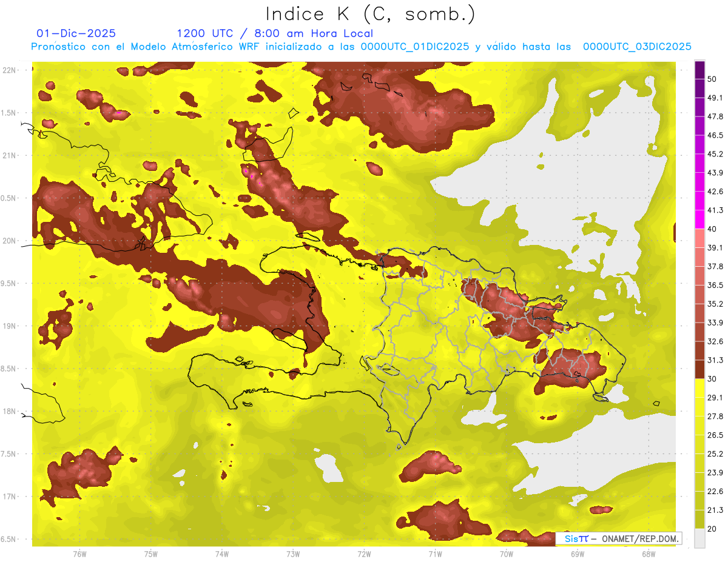Select the "37.8" scale value
Screen dimensions: 728x562
[x=715, y=266]
